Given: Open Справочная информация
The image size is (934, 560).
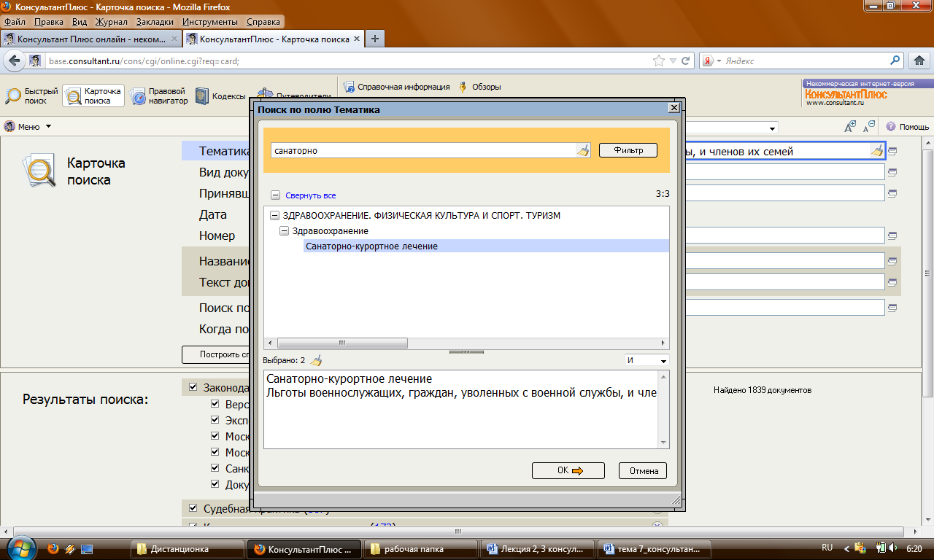Looking at the screenshot, I should (x=396, y=87).
